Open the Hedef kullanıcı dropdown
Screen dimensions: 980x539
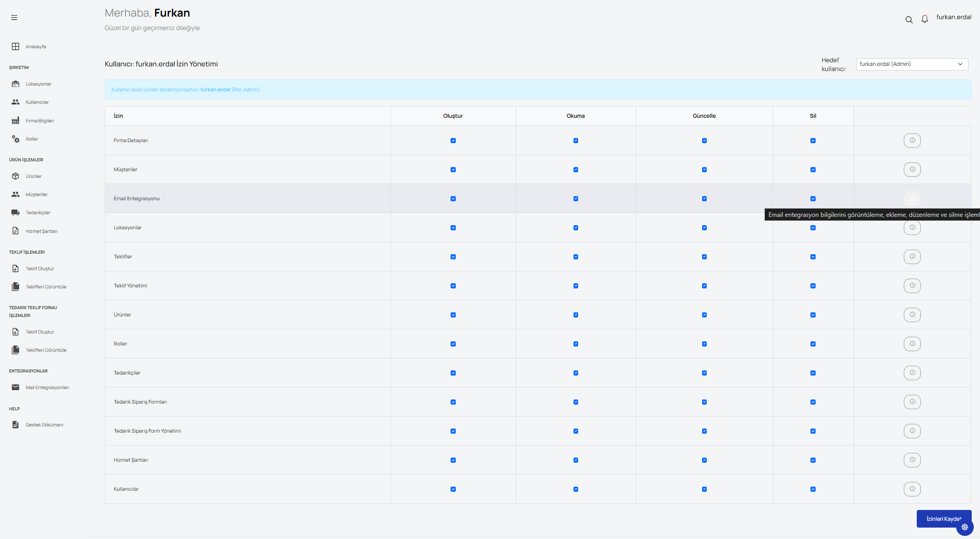click(x=911, y=64)
